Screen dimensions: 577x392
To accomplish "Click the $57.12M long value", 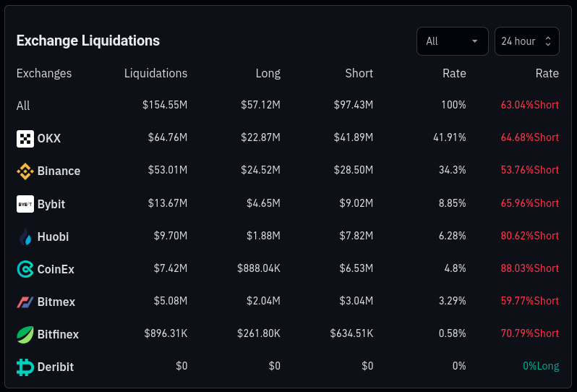I will (x=260, y=105).
